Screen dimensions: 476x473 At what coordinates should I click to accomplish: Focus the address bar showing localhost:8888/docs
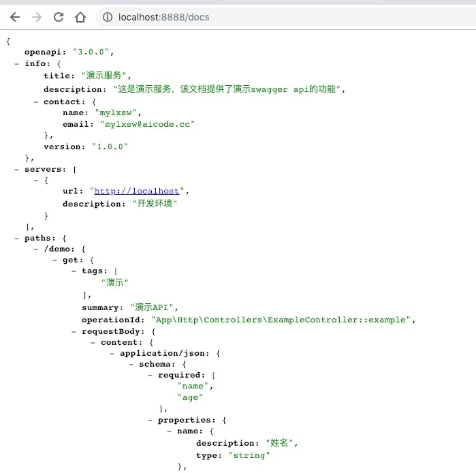click(x=285, y=17)
